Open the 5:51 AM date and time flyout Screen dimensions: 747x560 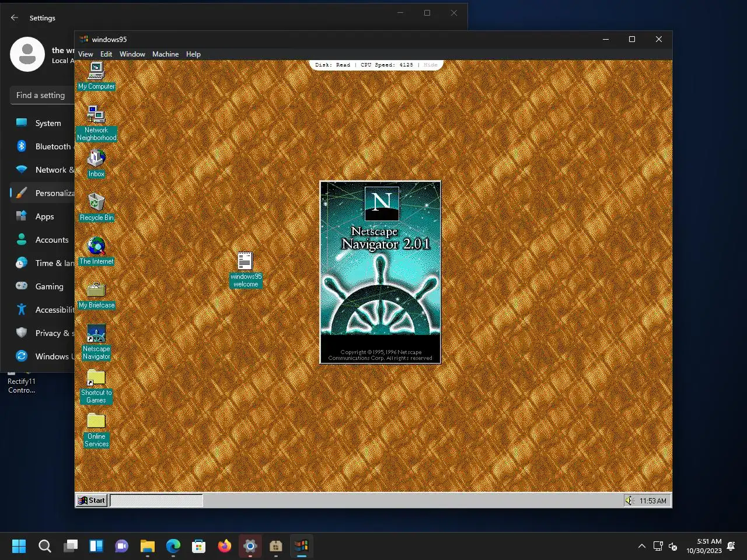tap(704, 546)
